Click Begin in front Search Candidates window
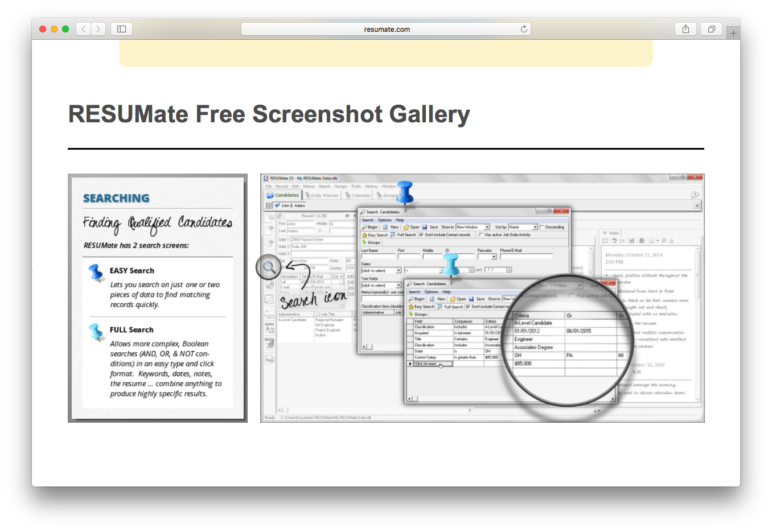 pyautogui.click(x=417, y=299)
